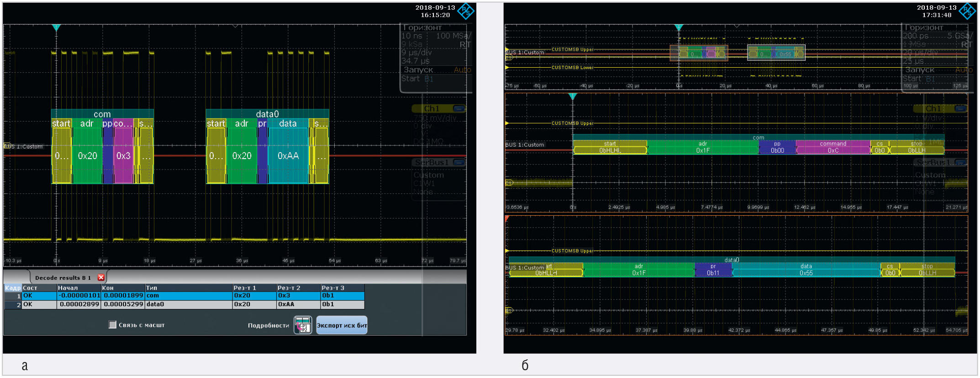Click the magenta 0x3 command field in panel a

pyautogui.click(x=123, y=156)
